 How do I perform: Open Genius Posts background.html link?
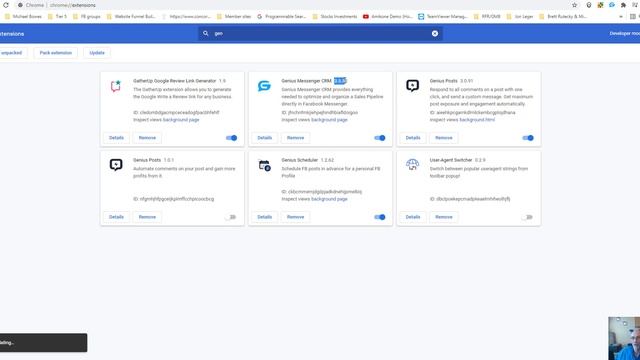(x=477, y=120)
